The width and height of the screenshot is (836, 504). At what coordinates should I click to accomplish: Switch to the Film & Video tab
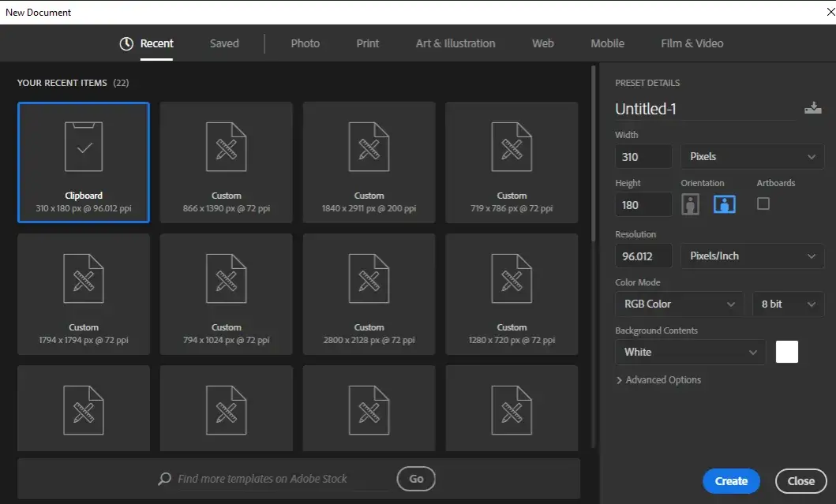pyautogui.click(x=692, y=43)
